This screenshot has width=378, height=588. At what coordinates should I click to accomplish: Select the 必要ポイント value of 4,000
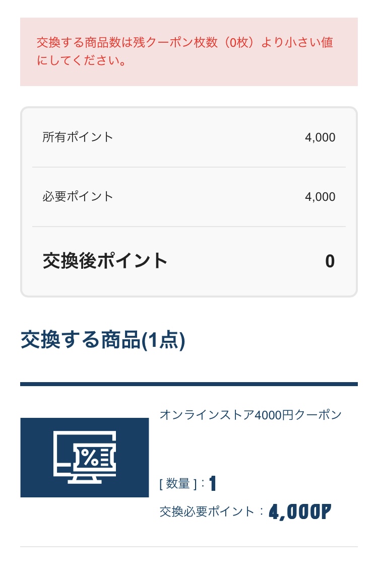coord(320,197)
